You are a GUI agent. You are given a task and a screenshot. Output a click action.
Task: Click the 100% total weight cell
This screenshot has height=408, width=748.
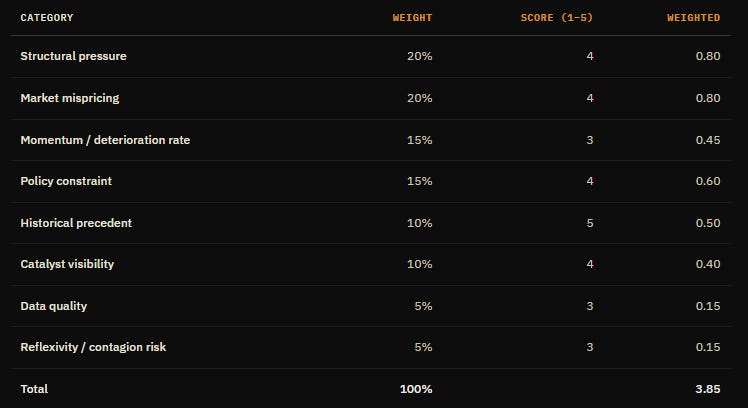coord(416,389)
